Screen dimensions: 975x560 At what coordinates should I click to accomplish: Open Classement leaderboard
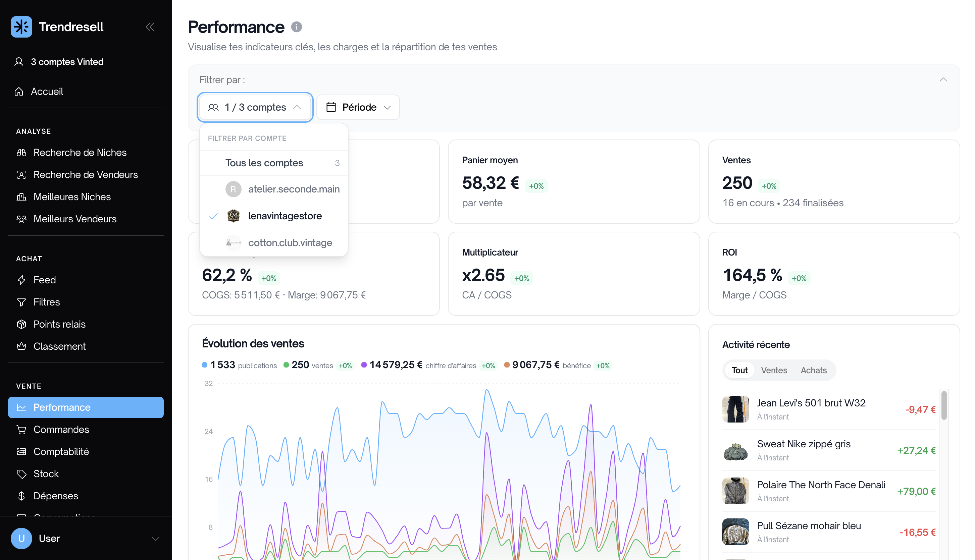86,346
